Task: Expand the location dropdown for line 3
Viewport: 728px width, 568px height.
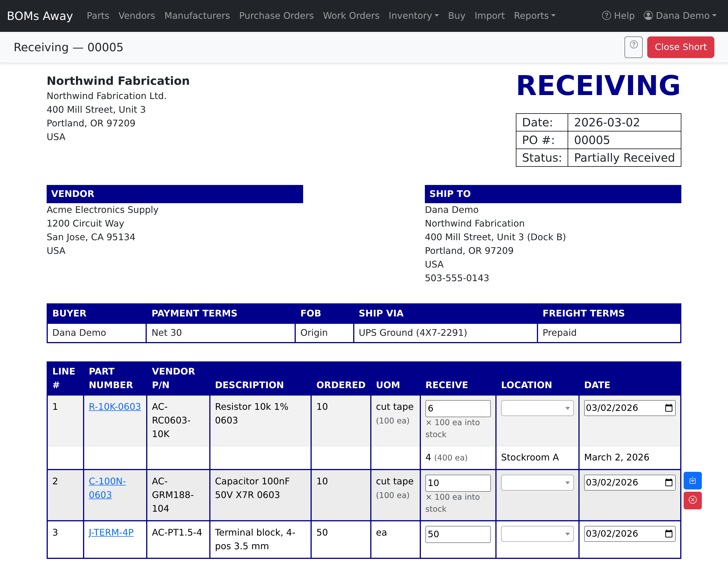Action: click(x=537, y=534)
